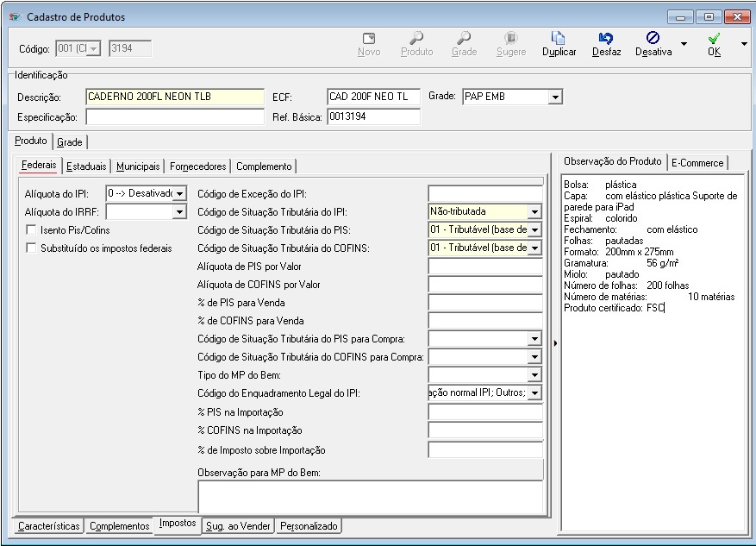Image resolution: width=756 pixels, height=546 pixels.
Task: Click the Código de Exceção do IPI field
Action: [x=485, y=194]
